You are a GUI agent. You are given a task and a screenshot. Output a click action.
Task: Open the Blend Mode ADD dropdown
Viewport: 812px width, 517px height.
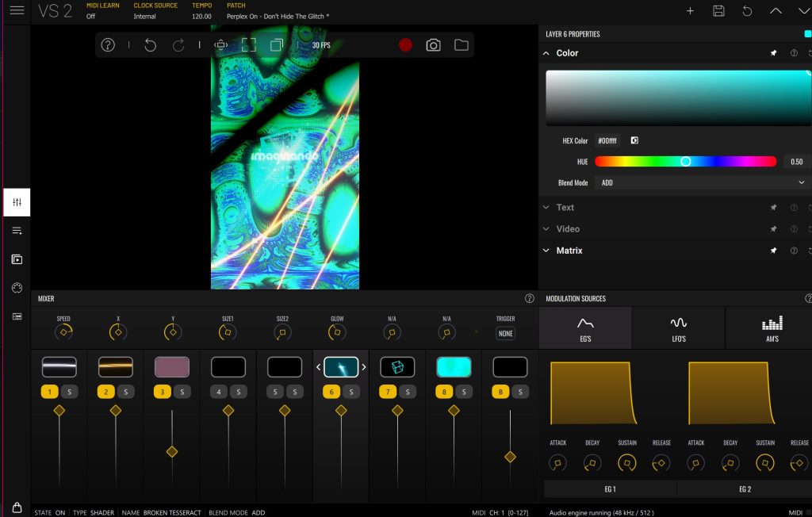pos(701,182)
